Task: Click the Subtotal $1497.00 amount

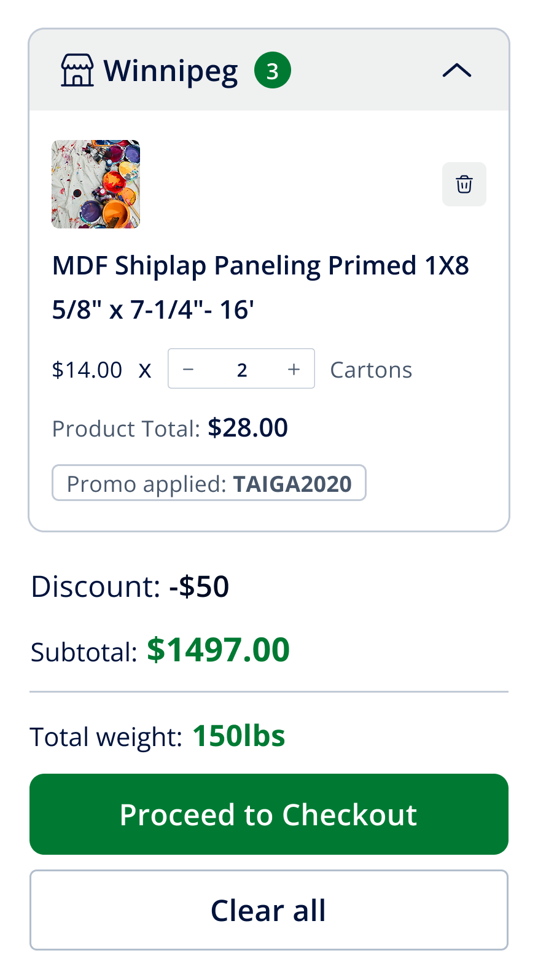Action: [218, 650]
